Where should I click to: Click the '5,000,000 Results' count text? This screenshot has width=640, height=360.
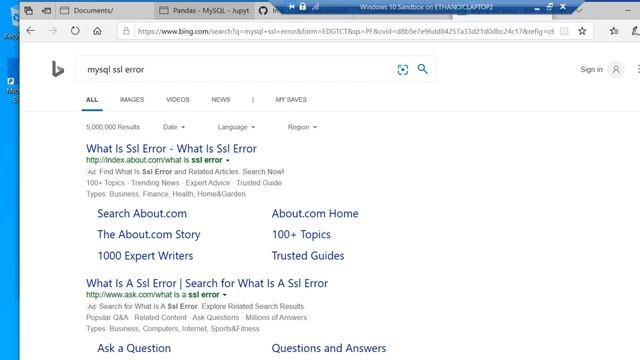(x=113, y=127)
